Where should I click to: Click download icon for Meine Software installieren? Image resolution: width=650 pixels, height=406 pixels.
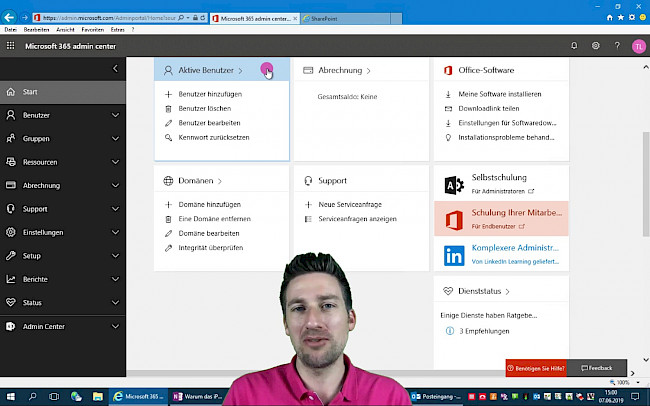(447, 93)
